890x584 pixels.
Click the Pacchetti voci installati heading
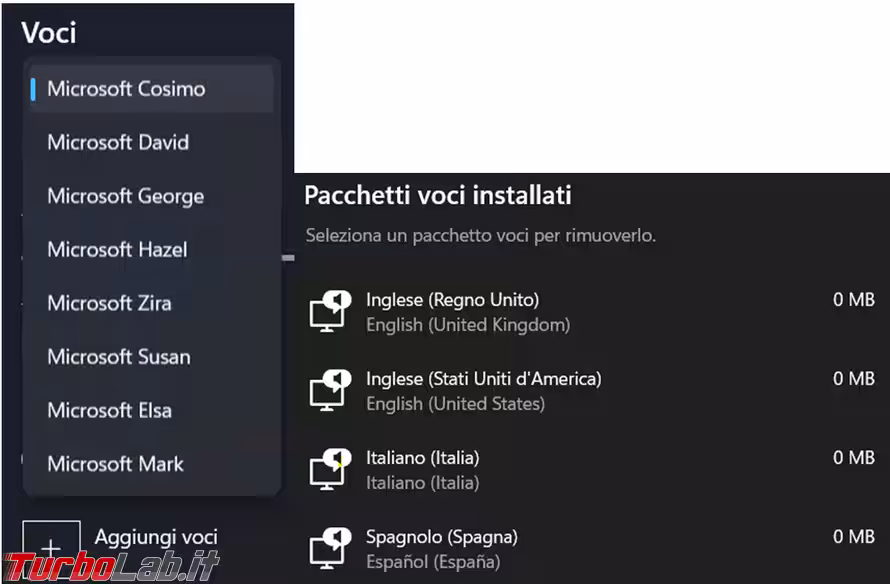click(437, 195)
